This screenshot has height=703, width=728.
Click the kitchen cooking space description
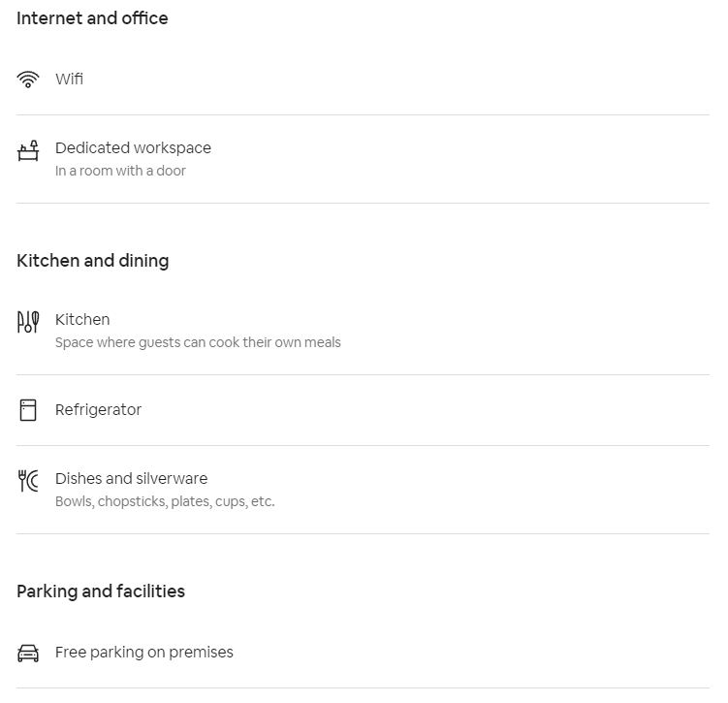(198, 342)
